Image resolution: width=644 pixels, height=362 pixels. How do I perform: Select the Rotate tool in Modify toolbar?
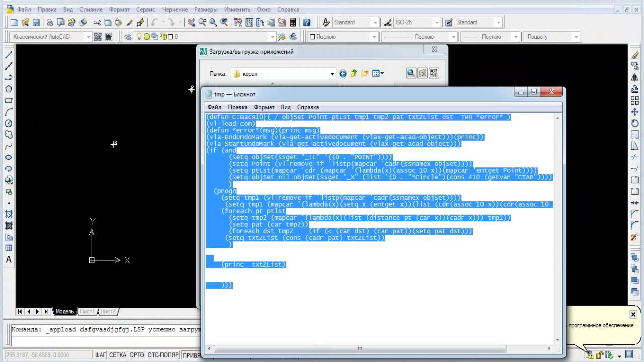pyautogui.click(x=635, y=123)
